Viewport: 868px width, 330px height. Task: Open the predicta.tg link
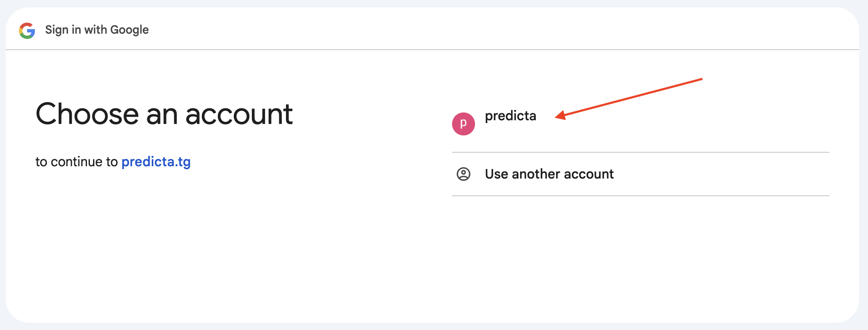(x=156, y=162)
